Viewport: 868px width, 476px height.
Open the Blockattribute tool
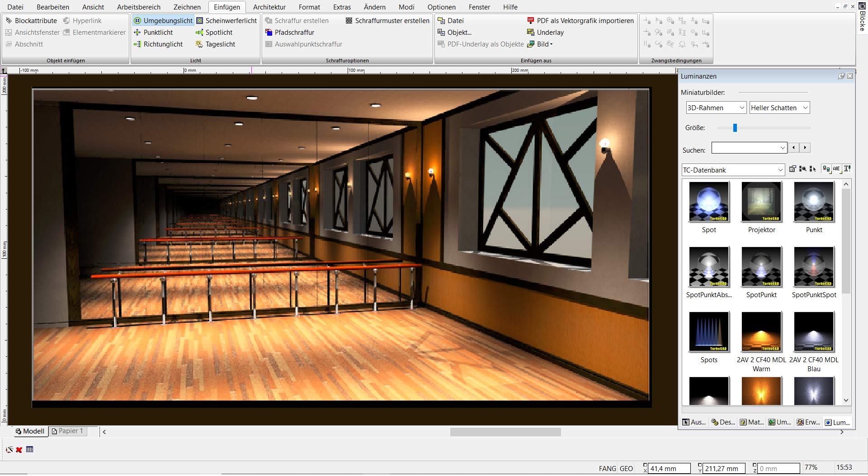point(31,21)
